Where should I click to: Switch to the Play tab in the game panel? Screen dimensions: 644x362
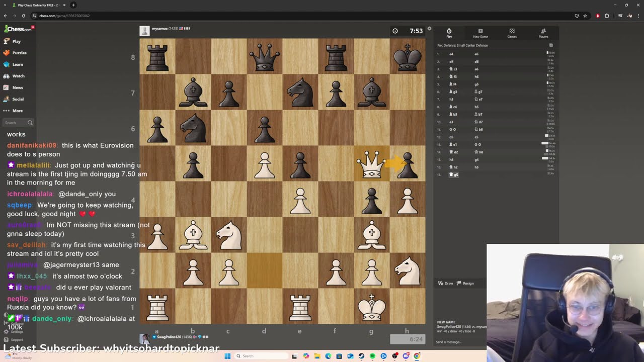point(449,33)
